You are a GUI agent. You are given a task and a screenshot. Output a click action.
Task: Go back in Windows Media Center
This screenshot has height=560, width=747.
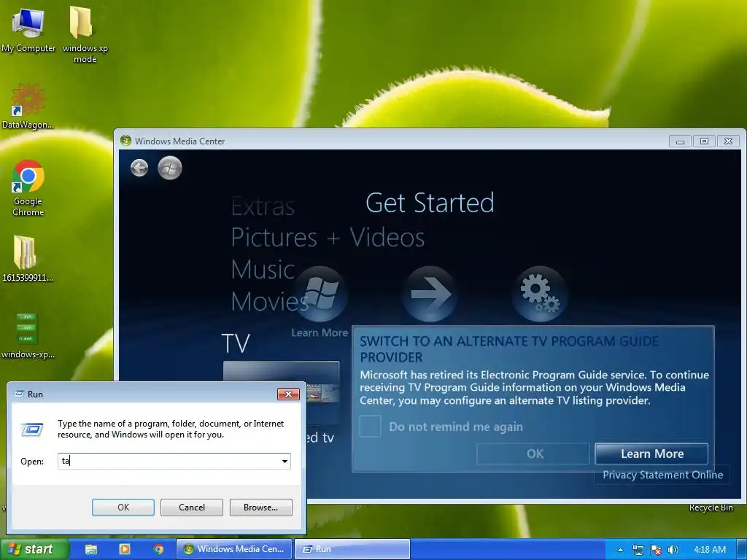[139, 168]
